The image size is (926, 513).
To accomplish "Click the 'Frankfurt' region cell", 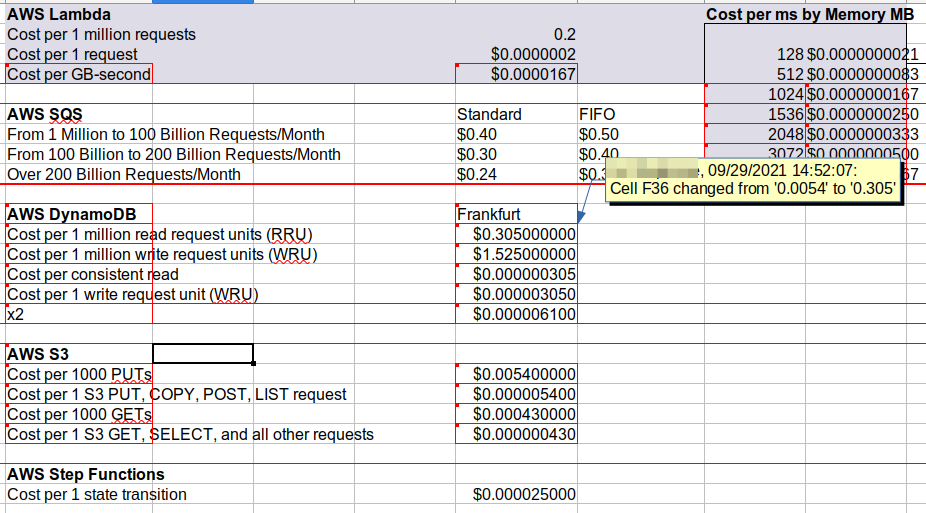I will 517,214.
